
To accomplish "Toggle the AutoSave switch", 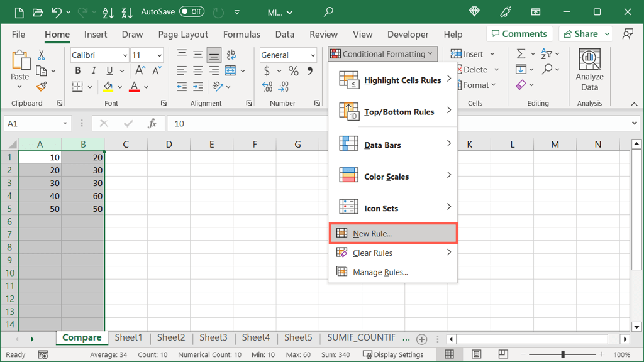I will [191, 12].
